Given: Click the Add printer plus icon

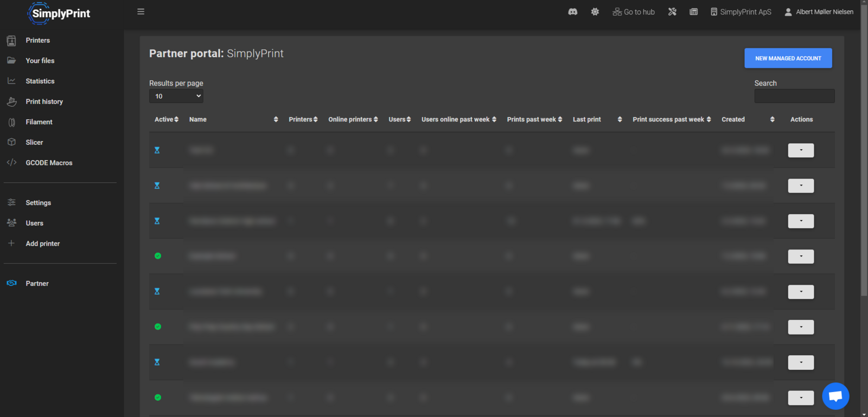Looking at the screenshot, I should (x=11, y=243).
